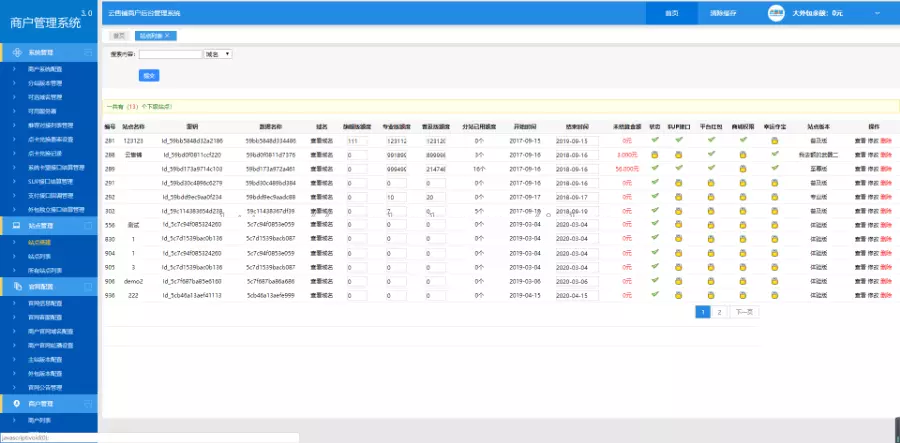Toggle the 状态 checkmark for row 936
Screen dimensions: 900x443
655,294
